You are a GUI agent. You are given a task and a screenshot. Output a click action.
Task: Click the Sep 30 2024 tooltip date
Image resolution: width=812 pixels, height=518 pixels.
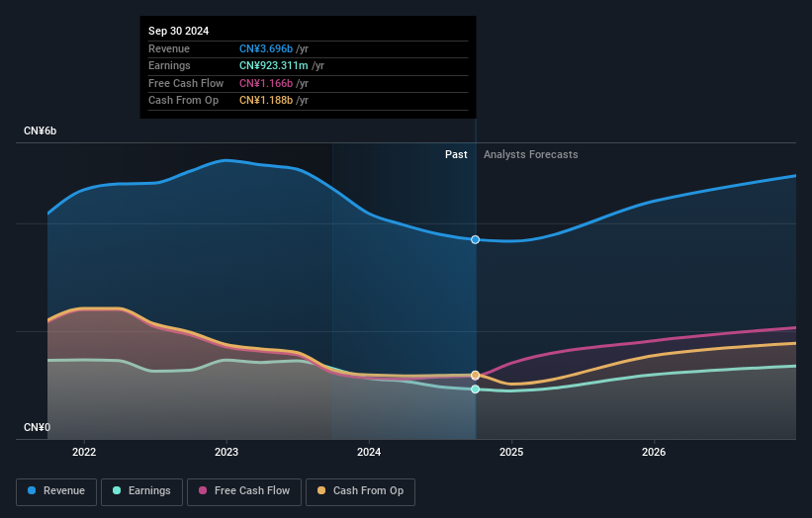coord(179,31)
